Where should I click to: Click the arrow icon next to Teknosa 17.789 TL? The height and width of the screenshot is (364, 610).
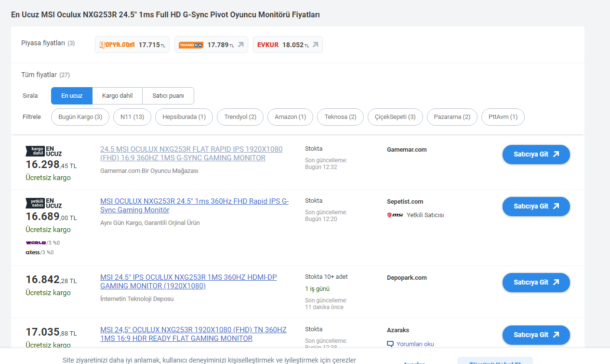(x=241, y=45)
